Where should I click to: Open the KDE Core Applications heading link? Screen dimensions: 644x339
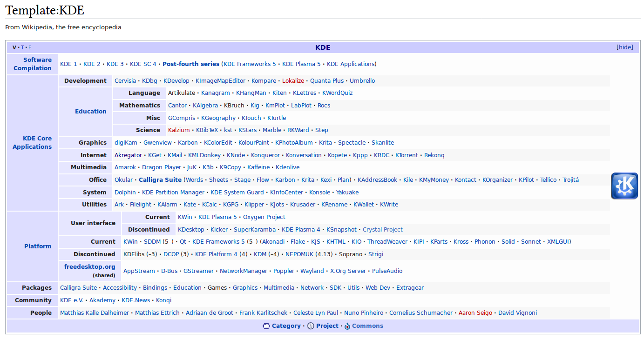pyautogui.click(x=33, y=142)
